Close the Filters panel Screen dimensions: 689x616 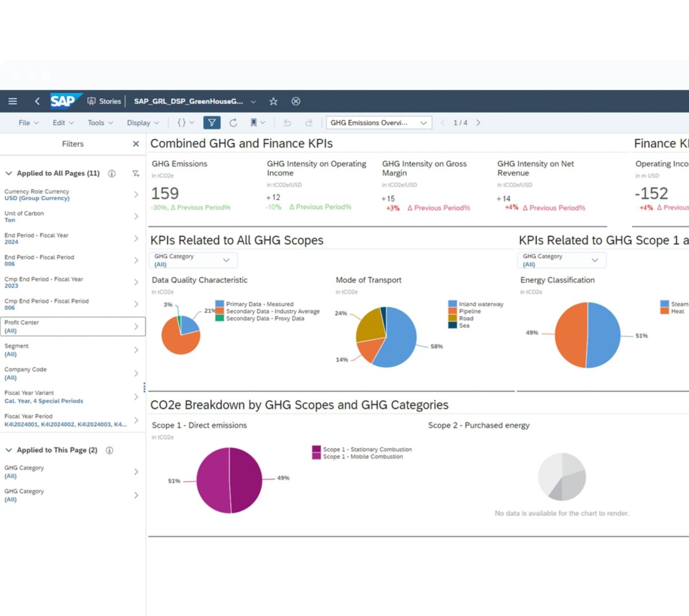[136, 144]
